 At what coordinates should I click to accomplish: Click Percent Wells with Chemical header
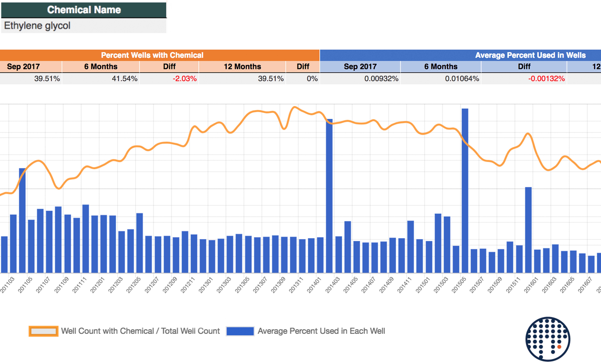click(152, 55)
